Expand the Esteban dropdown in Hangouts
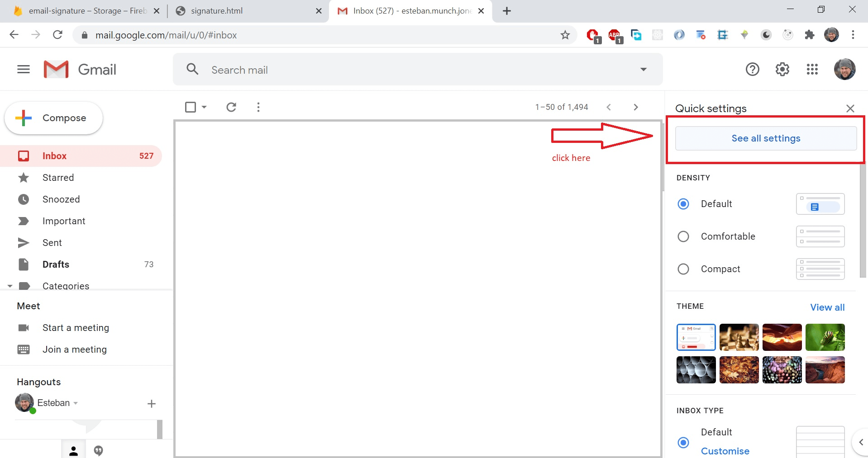The height and width of the screenshot is (458, 868). click(76, 403)
